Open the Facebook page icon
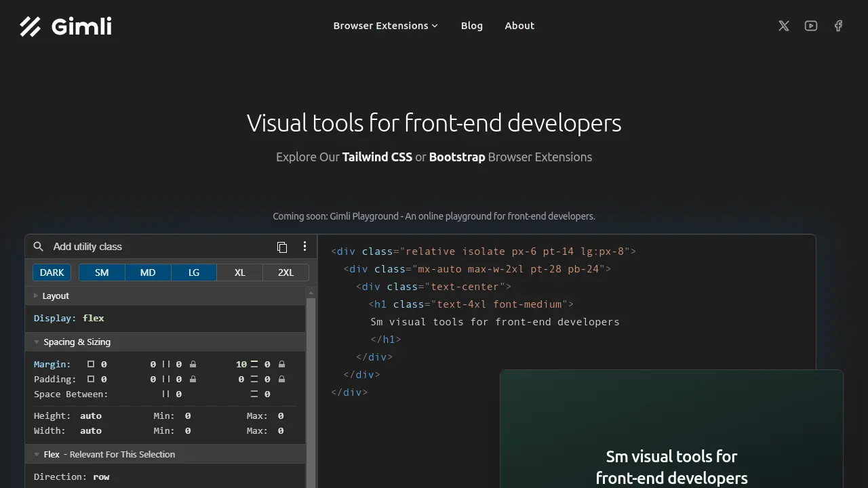Viewport: 868px width, 488px height. [x=838, y=26]
